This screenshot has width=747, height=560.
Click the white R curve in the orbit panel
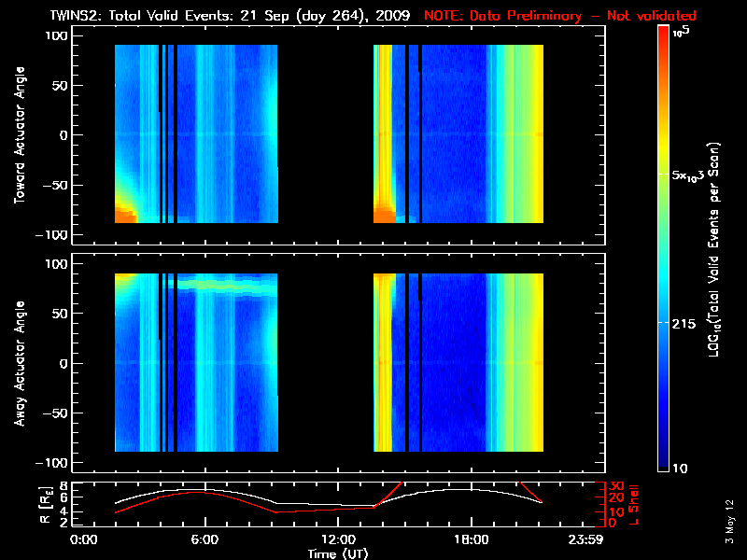click(328, 504)
